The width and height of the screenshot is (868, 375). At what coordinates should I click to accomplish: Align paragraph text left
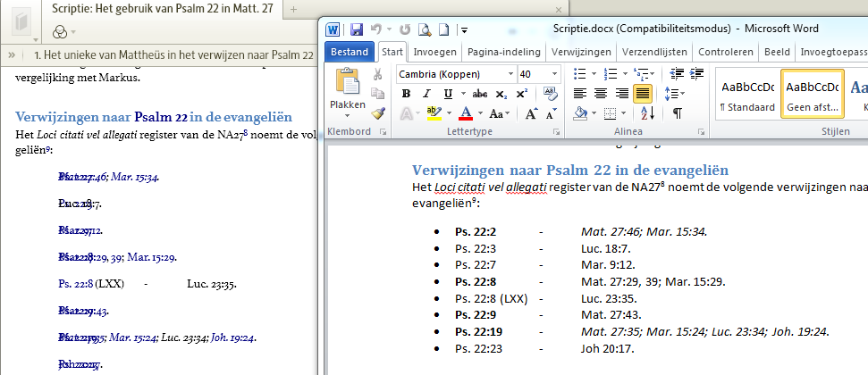[x=579, y=94]
